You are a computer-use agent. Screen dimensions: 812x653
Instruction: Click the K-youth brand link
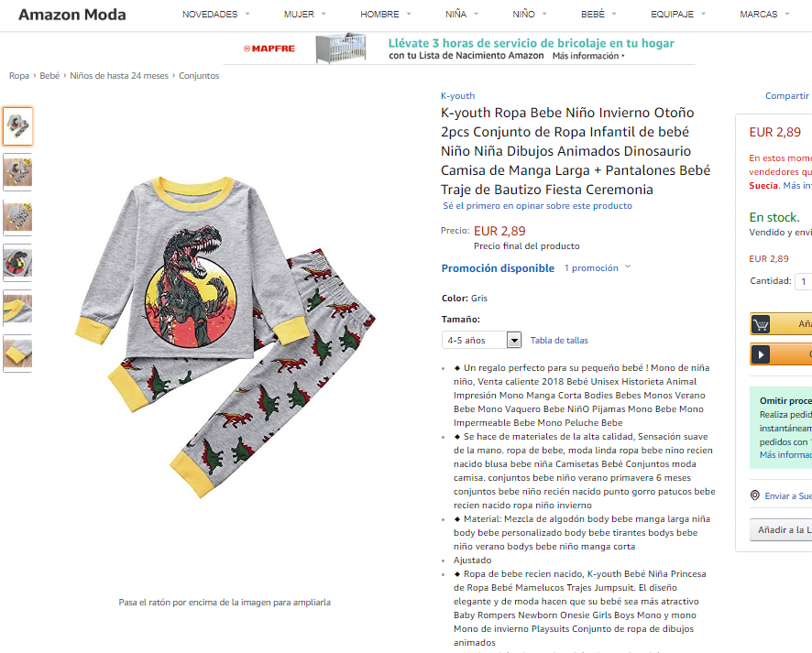[458, 96]
